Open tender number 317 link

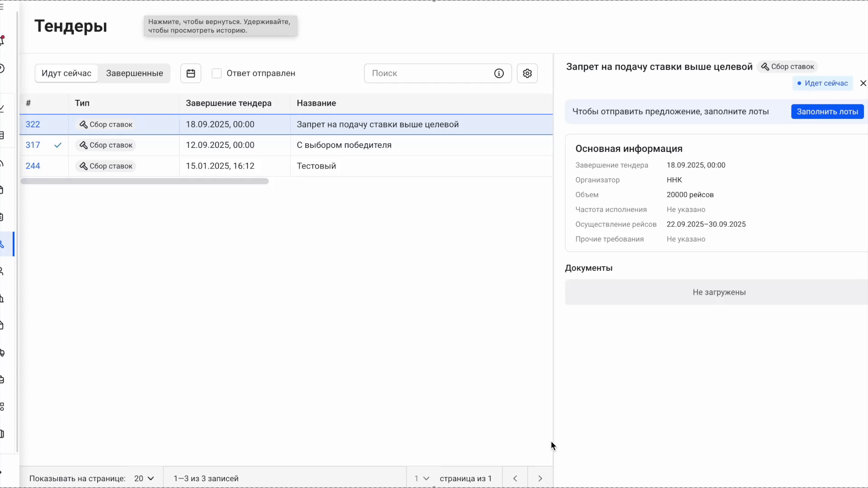33,145
